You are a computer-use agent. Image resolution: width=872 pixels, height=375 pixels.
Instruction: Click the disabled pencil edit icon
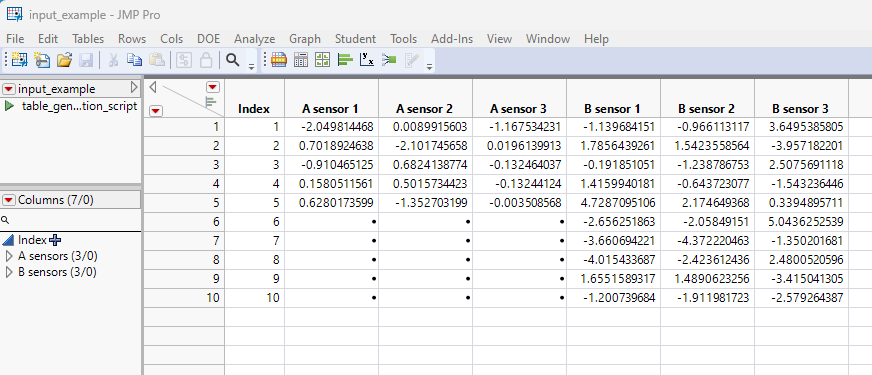(411, 60)
